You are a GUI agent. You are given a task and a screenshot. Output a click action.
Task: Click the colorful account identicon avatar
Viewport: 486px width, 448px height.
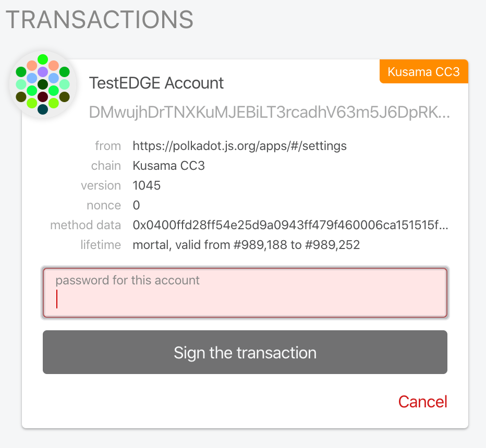click(x=43, y=84)
